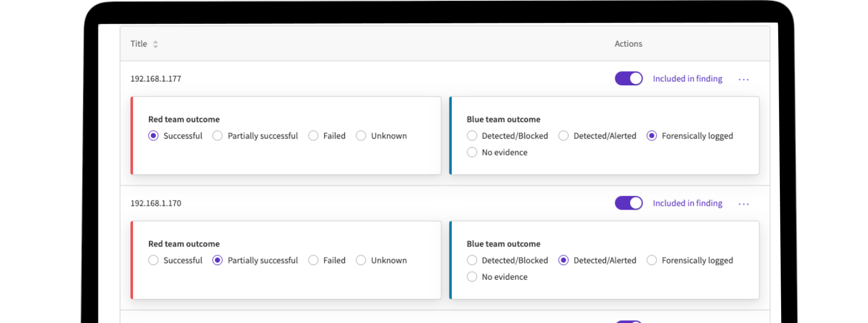
Task: Select Failed for 192.168.1.177 red team outcome
Action: point(313,136)
